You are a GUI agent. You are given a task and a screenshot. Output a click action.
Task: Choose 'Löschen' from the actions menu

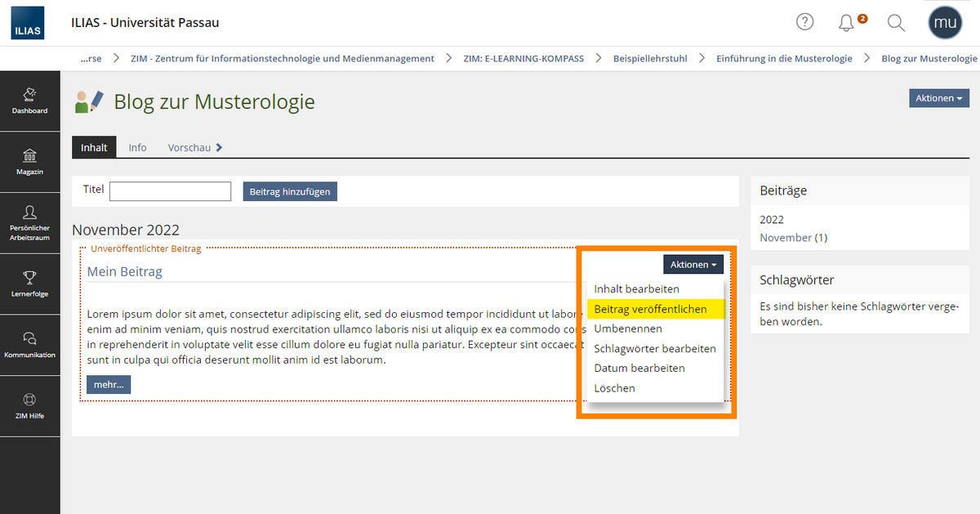[614, 388]
